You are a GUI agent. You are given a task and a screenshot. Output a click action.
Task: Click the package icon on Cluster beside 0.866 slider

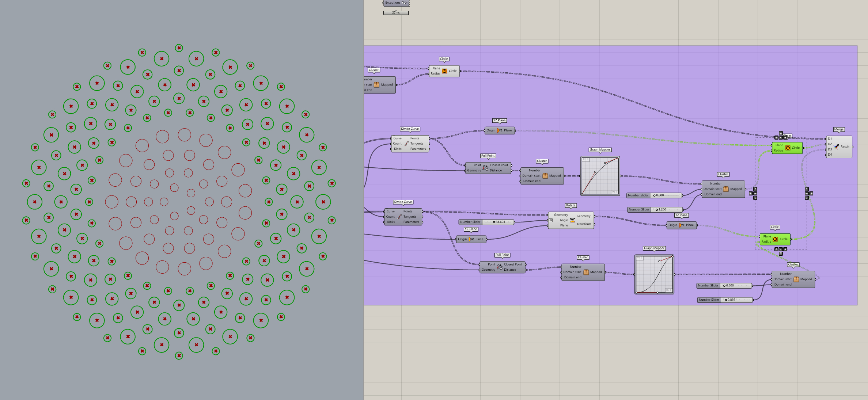pos(796,279)
